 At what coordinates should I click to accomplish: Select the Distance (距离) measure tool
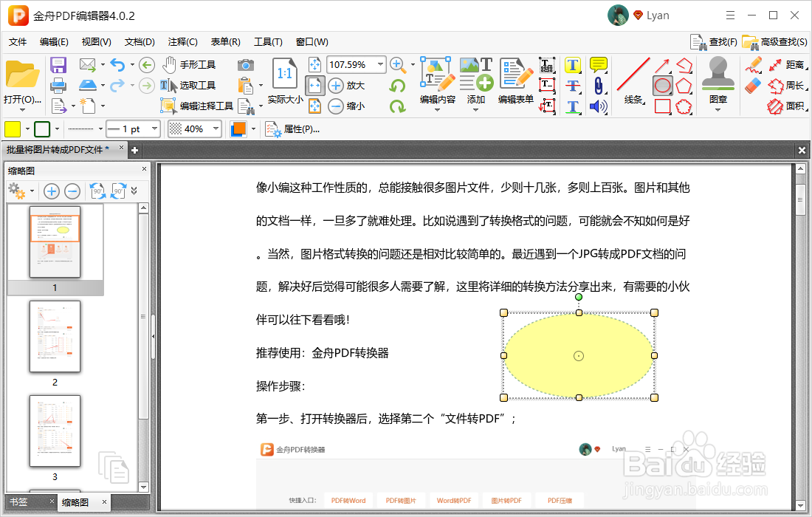pos(788,65)
